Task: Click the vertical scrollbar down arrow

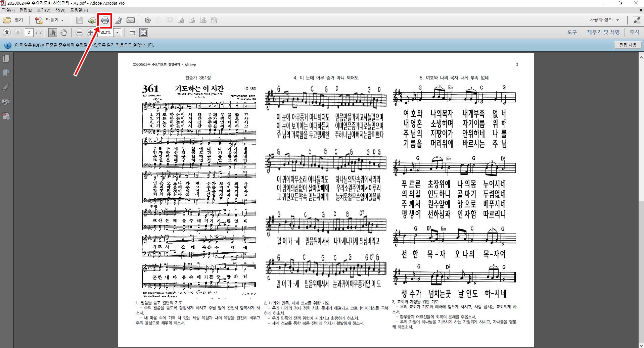Action: point(641,345)
